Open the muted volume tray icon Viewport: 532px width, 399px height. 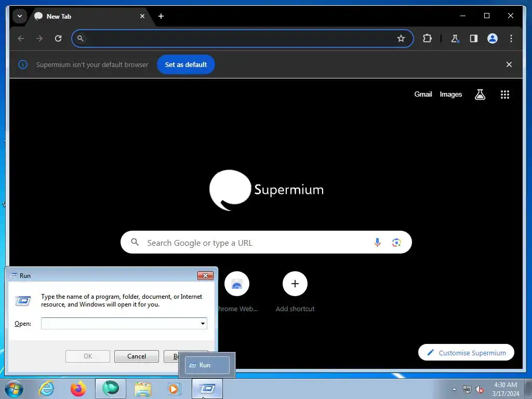click(x=480, y=389)
